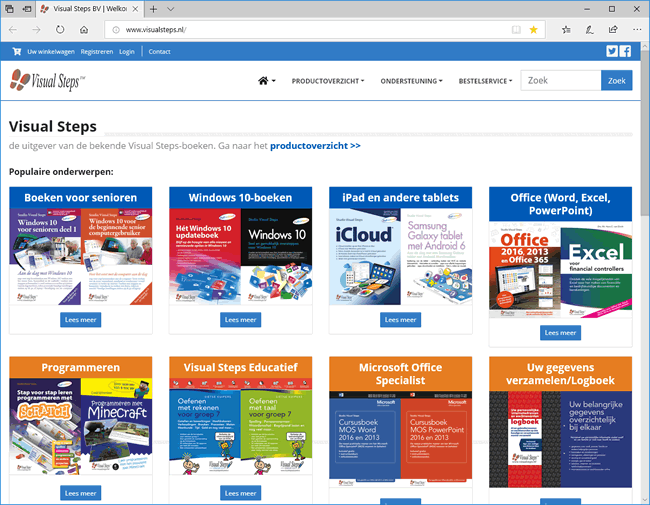The image size is (650, 505).
Task: Click the Cursusboek MOS Word cover
Action: [x=365, y=439]
